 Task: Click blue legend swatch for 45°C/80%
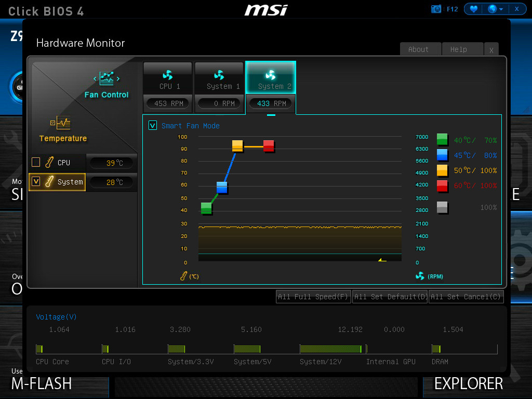point(442,155)
